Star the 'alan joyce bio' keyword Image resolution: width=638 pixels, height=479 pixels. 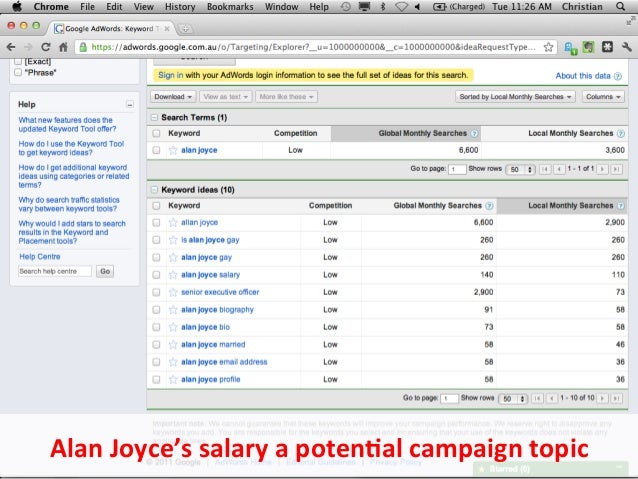(173, 327)
